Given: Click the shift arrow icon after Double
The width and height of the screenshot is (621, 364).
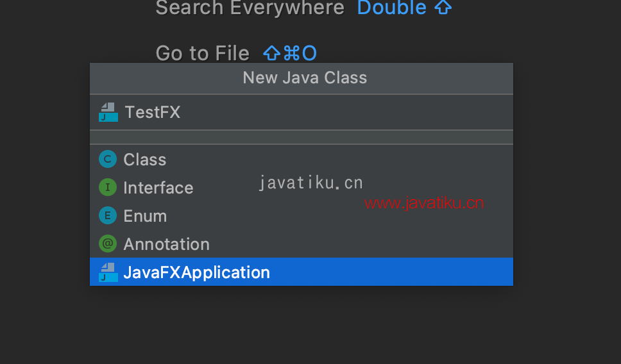Looking at the screenshot, I should pos(443,7).
